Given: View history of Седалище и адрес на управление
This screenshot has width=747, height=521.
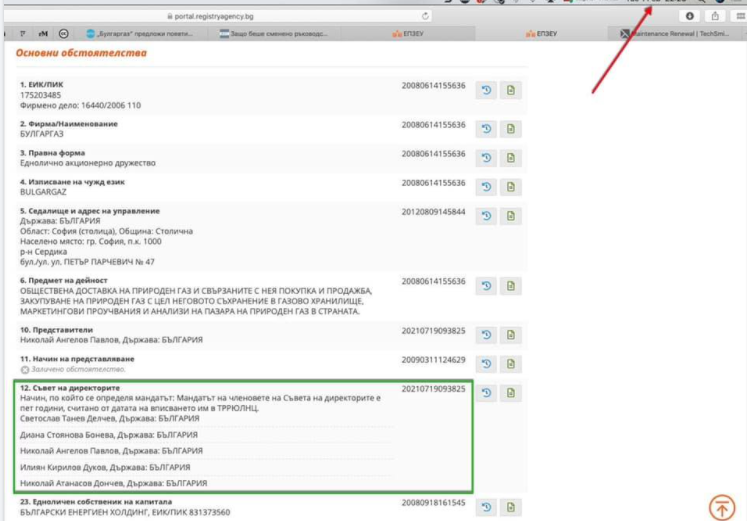Looking at the screenshot, I should point(486,216).
